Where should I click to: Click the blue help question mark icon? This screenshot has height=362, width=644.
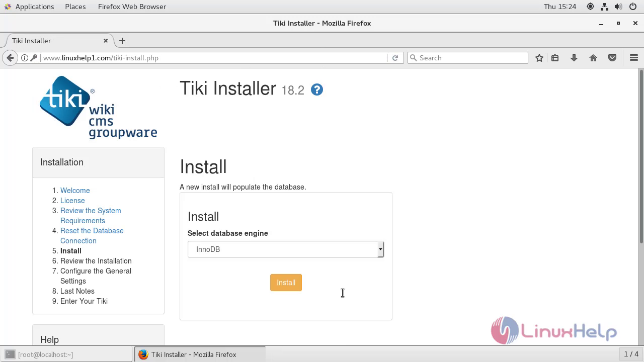point(317,89)
